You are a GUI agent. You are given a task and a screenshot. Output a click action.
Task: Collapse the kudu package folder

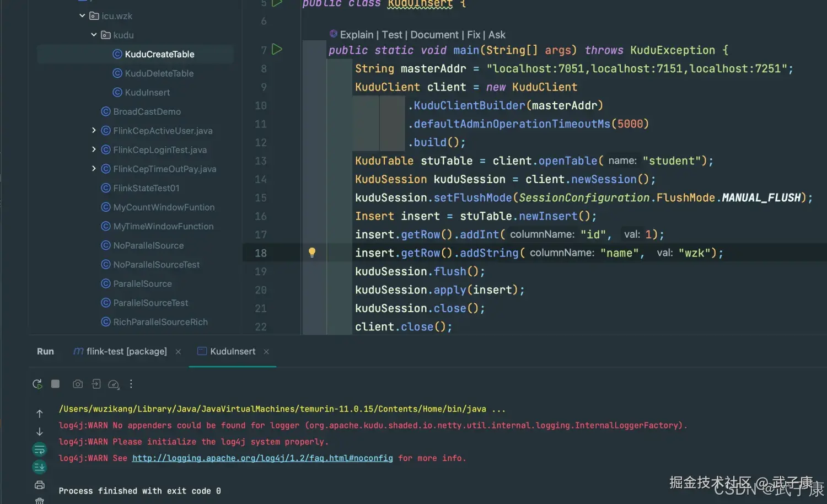click(94, 34)
